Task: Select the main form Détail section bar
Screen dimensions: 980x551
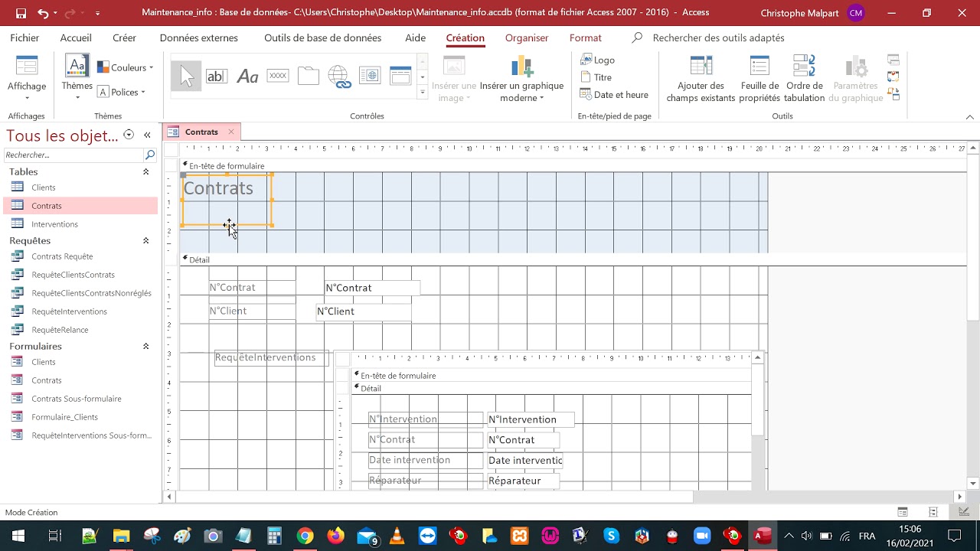Action: (573, 259)
